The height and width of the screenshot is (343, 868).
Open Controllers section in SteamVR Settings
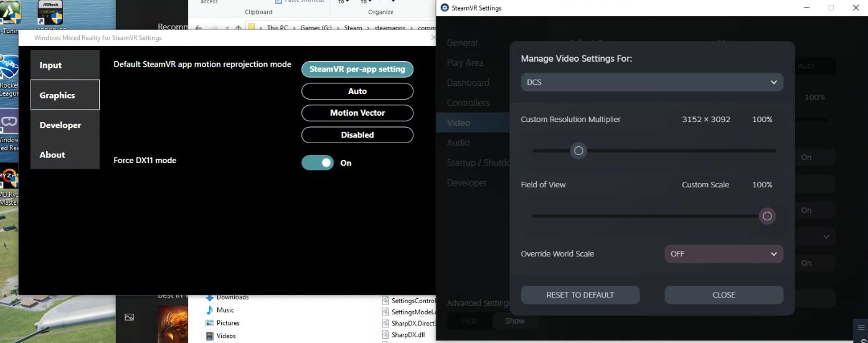(x=468, y=103)
